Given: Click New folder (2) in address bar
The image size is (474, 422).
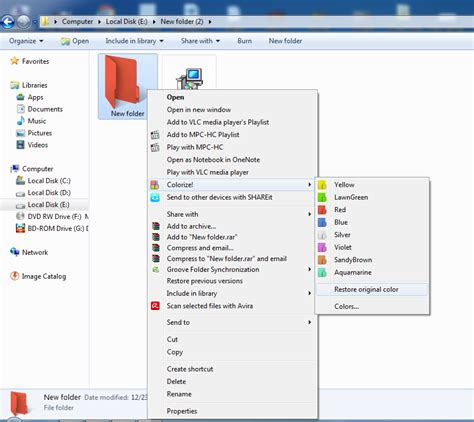Looking at the screenshot, I should click(x=182, y=22).
